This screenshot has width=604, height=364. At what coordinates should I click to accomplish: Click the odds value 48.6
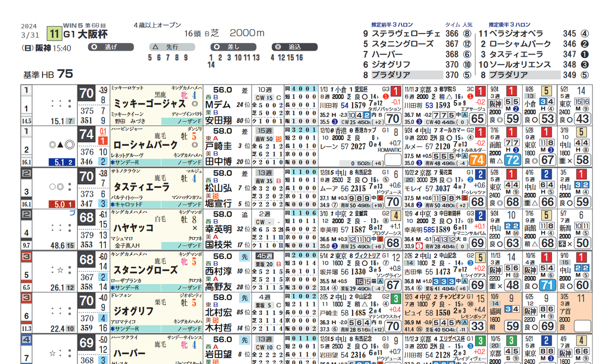(57, 246)
